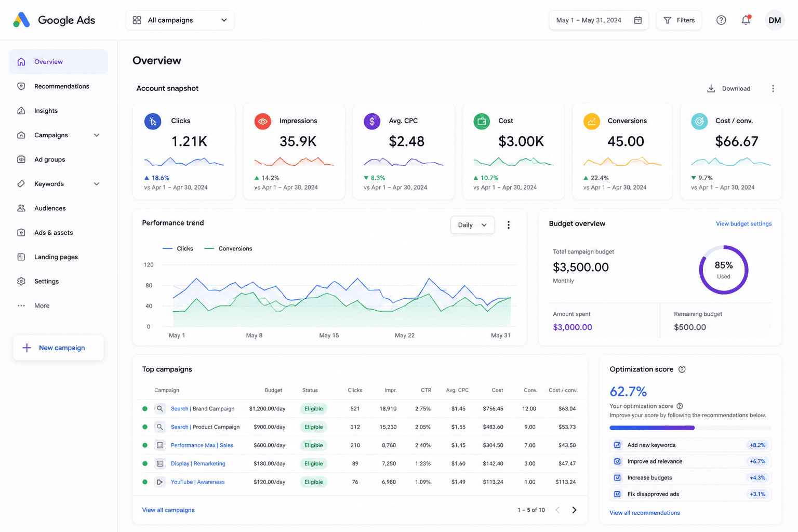Viewport: 798px width, 532px height.
Task: Select Overview in the sidebar
Action: tap(58, 62)
